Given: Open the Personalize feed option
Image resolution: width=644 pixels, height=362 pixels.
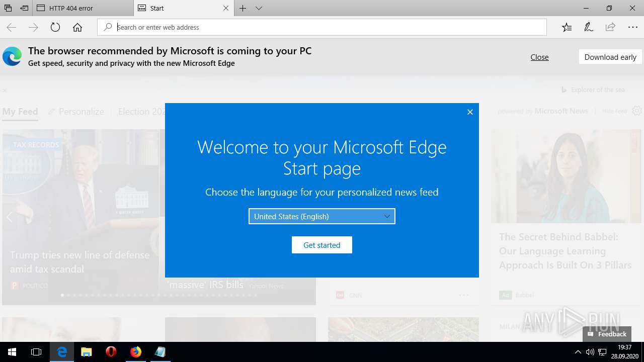Looking at the screenshot, I should coord(76,112).
